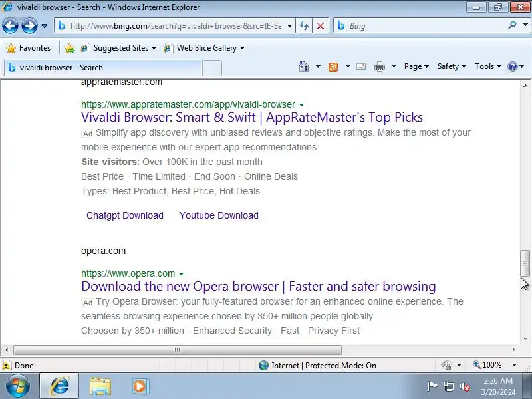The width and height of the screenshot is (532, 399).
Task: Expand the arrow beside appratemaster URL
Action: click(x=302, y=105)
